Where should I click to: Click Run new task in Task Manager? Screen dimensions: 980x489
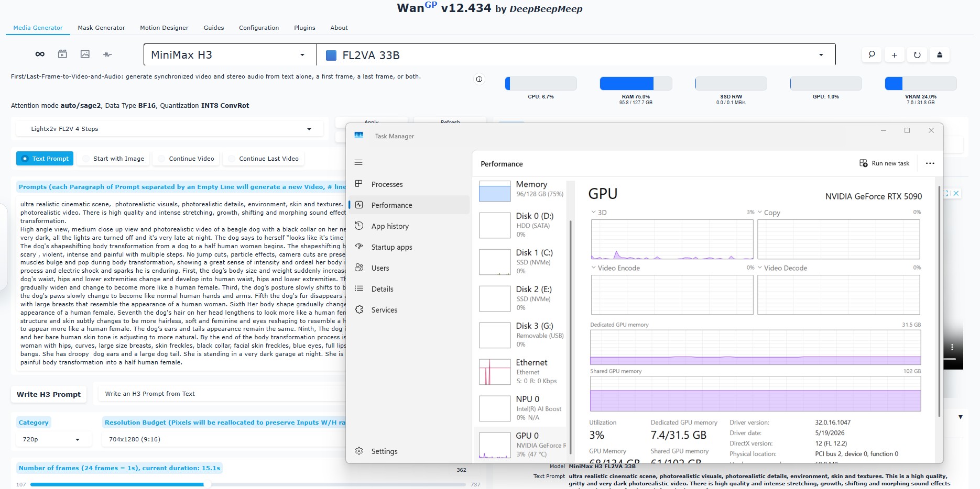click(x=885, y=163)
